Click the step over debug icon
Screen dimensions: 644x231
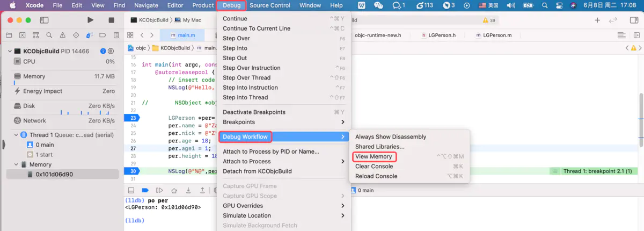174,190
